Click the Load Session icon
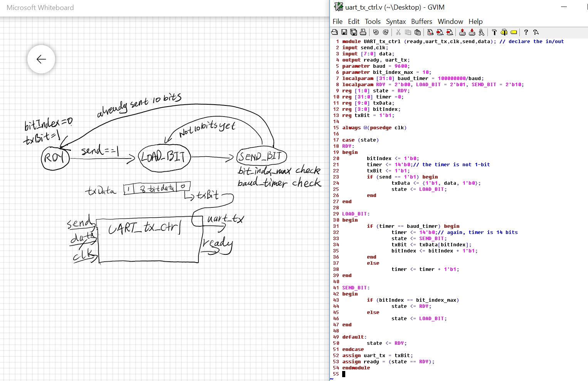The height and width of the screenshot is (381, 588). tap(462, 32)
